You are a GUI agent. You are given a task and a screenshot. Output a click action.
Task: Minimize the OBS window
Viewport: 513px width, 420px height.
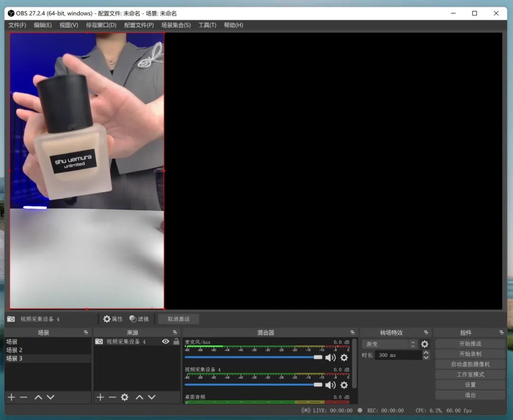pos(454,13)
